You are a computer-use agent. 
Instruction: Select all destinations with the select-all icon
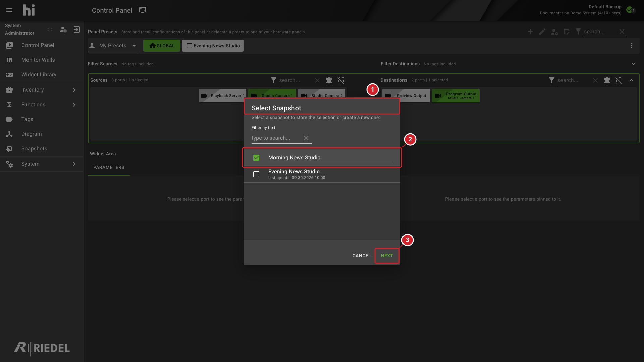[x=607, y=80]
